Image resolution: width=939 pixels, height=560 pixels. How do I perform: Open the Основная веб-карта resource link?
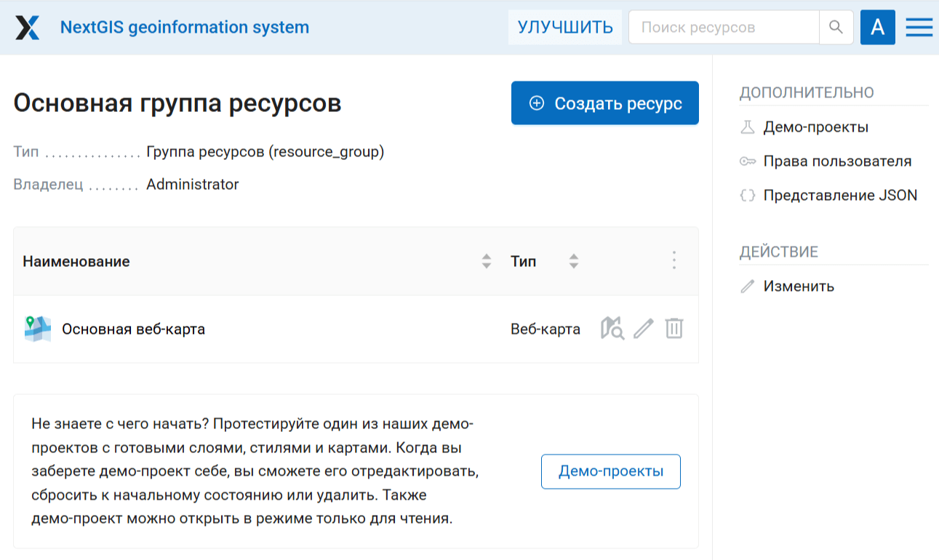click(133, 329)
